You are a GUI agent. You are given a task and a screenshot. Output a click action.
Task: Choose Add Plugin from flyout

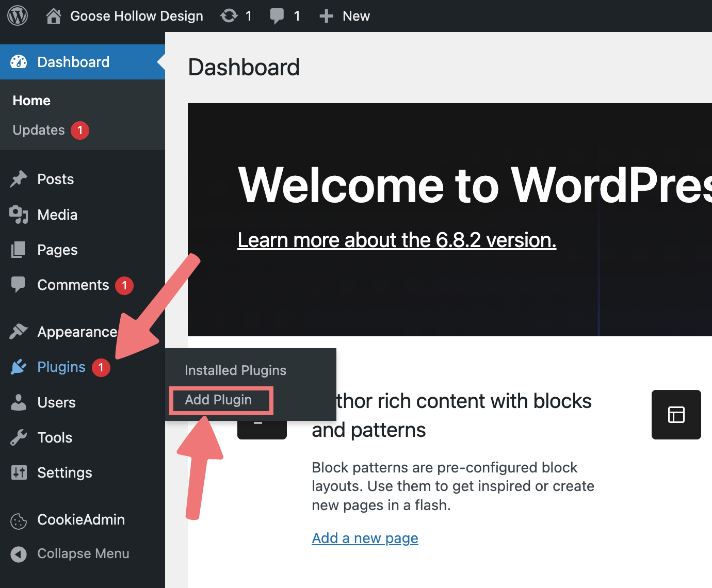[218, 400]
